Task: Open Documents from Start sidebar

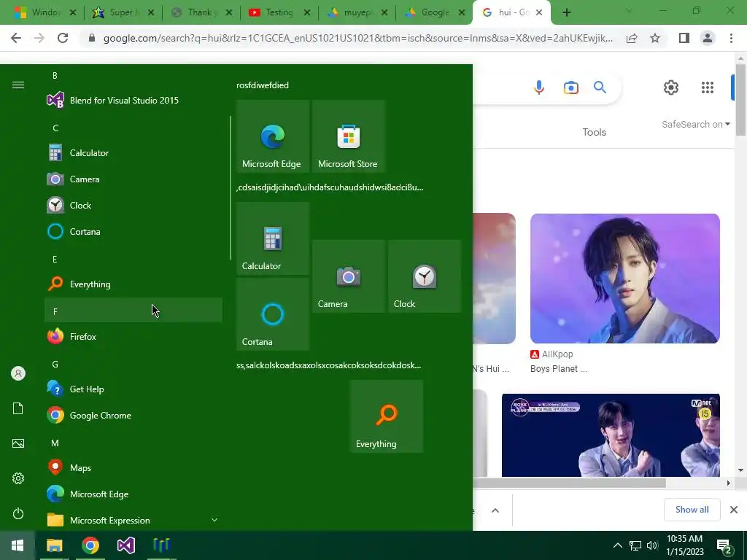Action: (x=18, y=408)
